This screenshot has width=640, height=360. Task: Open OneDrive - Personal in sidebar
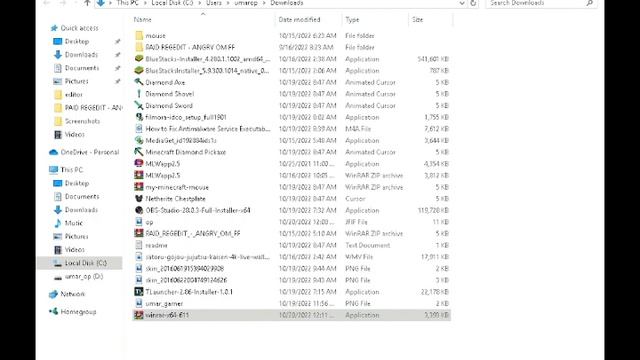(90, 152)
